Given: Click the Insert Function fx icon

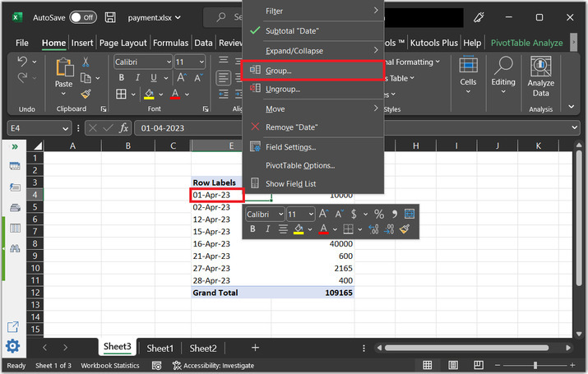Looking at the screenshot, I should pos(123,128).
